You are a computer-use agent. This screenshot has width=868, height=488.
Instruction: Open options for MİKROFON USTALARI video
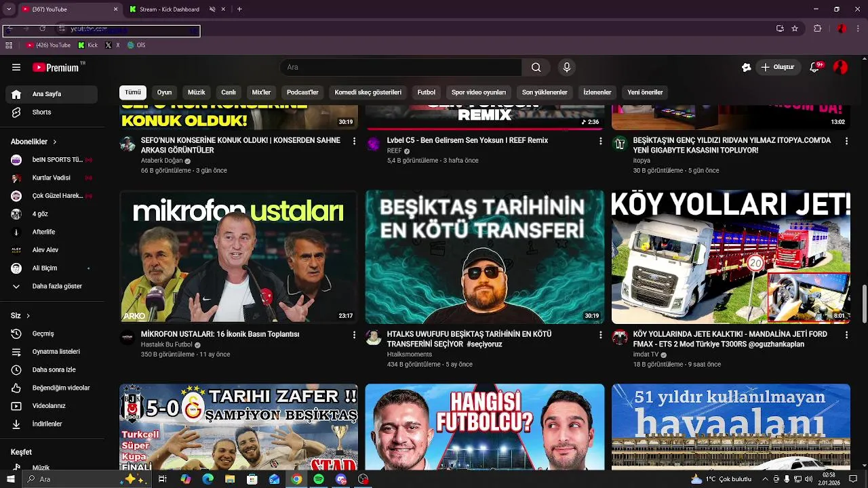[x=354, y=335]
